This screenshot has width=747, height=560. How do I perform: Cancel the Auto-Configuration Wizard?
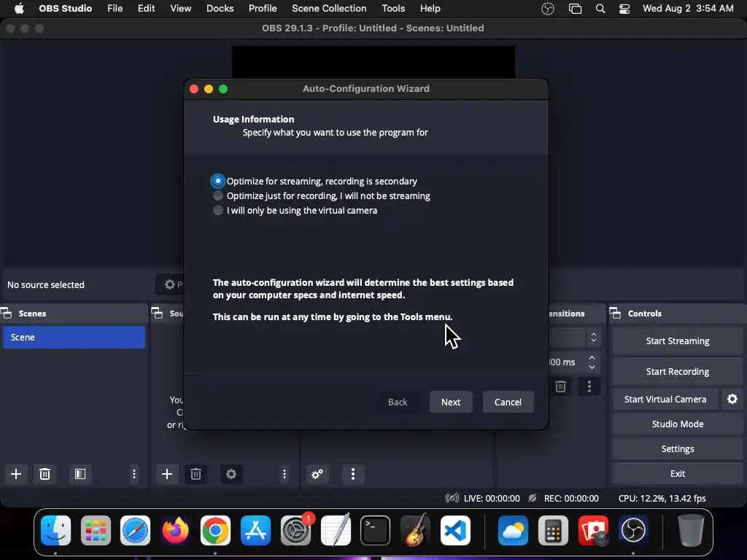click(508, 402)
